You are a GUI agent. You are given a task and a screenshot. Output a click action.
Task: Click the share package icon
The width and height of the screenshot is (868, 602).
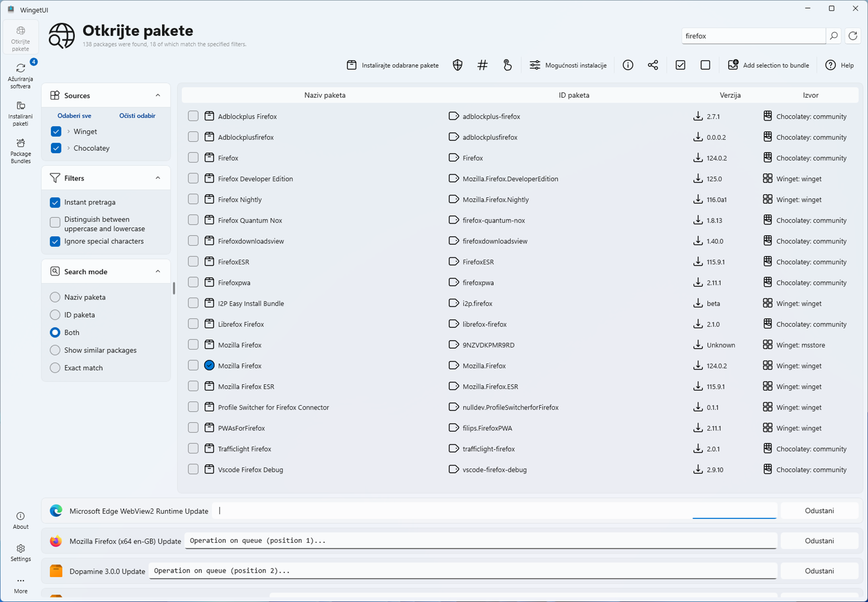653,65
